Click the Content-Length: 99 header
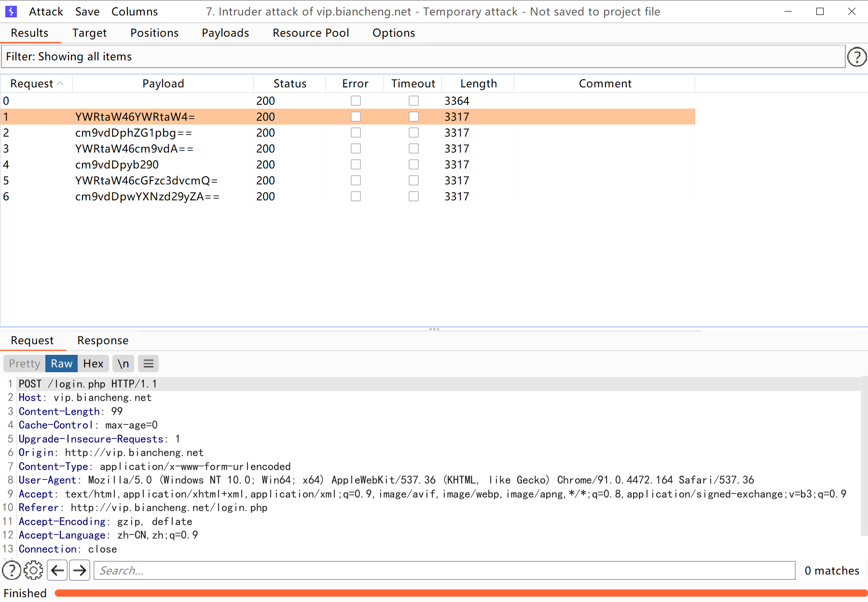Viewport: 868px width, 602px height. click(70, 411)
